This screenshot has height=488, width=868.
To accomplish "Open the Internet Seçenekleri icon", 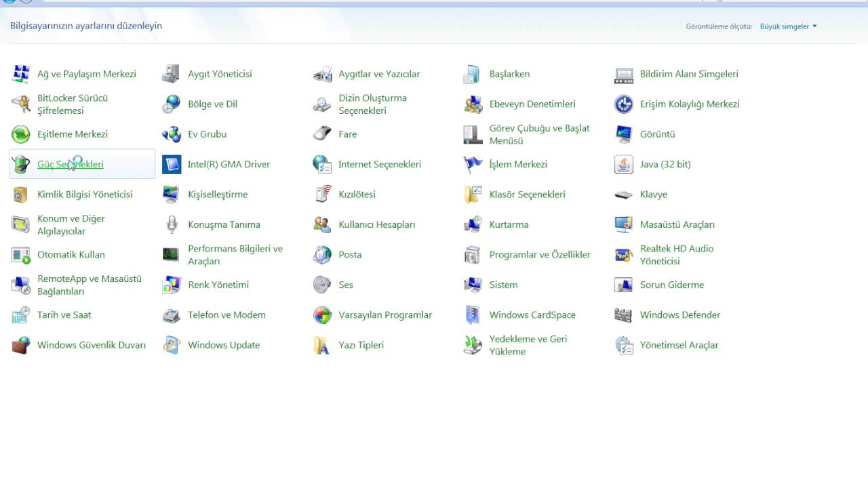I will tap(322, 165).
